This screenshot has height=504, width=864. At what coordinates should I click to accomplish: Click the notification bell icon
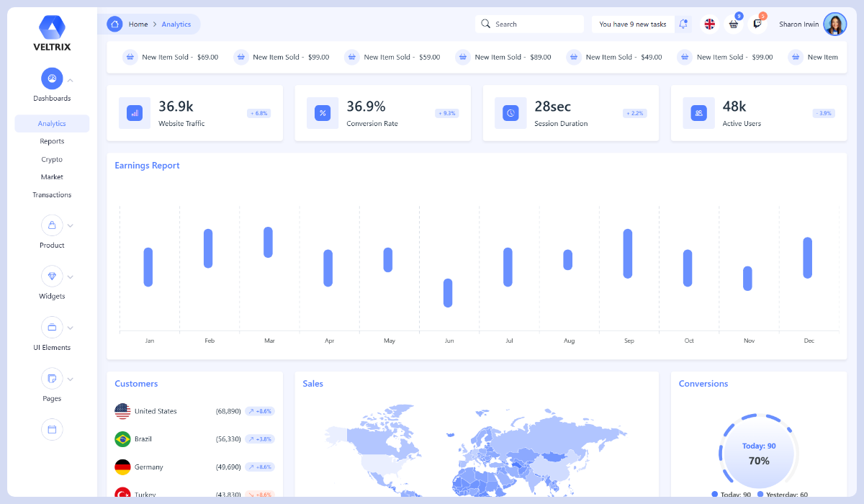coord(683,24)
